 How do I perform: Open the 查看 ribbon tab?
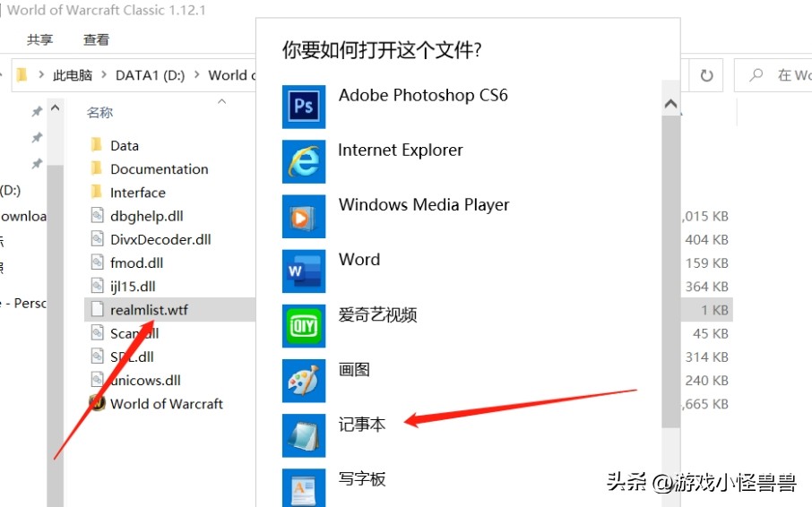tap(96, 39)
